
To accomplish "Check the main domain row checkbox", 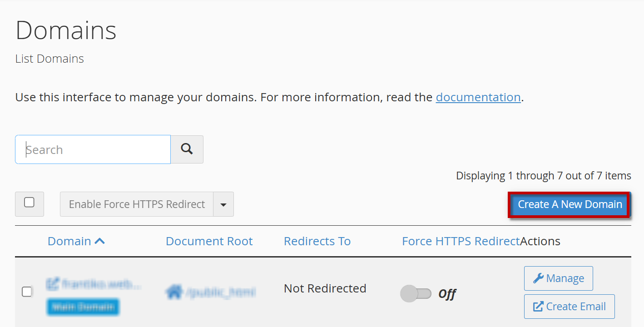I will pyautogui.click(x=27, y=292).
